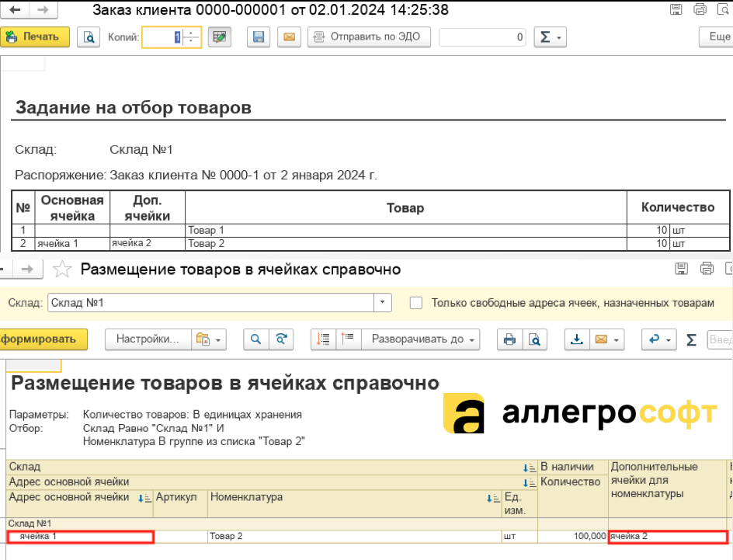Image resolution: width=733 pixels, height=560 pixels.
Task: Go back in the Заказ клиента window
Action: point(15,10)
